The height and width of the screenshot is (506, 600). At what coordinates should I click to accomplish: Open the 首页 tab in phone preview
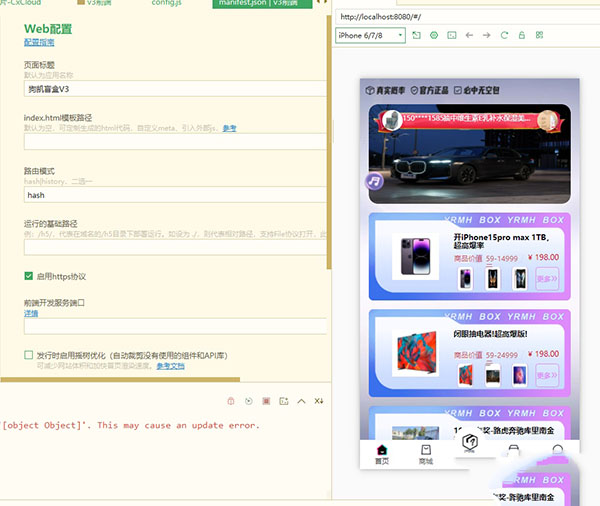[382, 454]
